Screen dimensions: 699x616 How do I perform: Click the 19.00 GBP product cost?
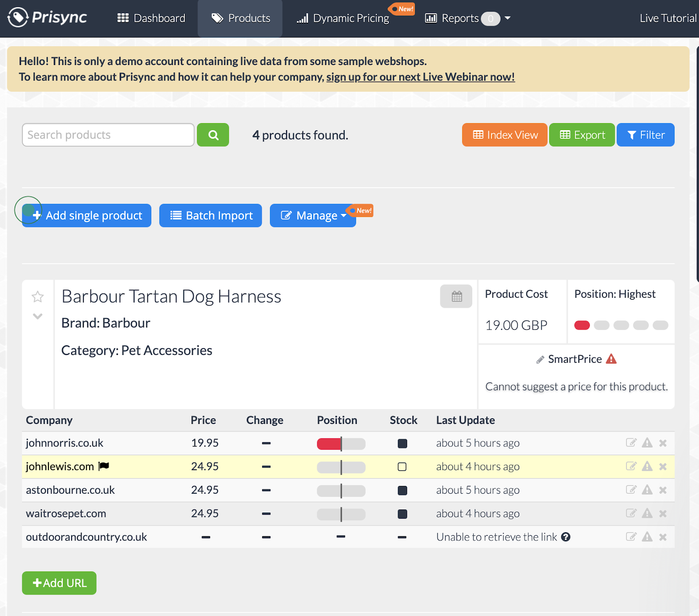(516, 325)
